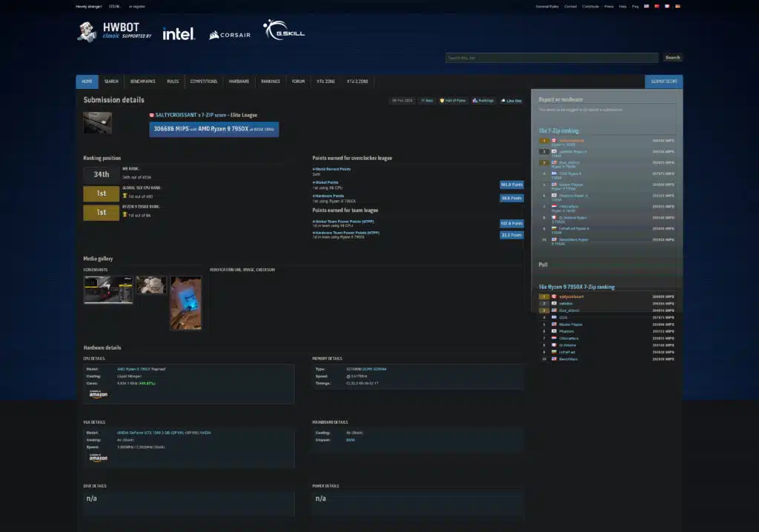Click the 306686 MIPS score banner

[214, 129]
